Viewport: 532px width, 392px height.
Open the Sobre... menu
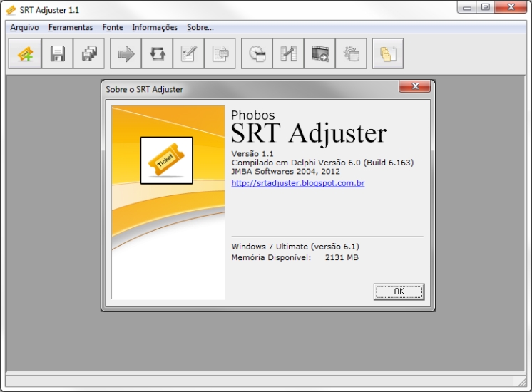coord(200,28)
